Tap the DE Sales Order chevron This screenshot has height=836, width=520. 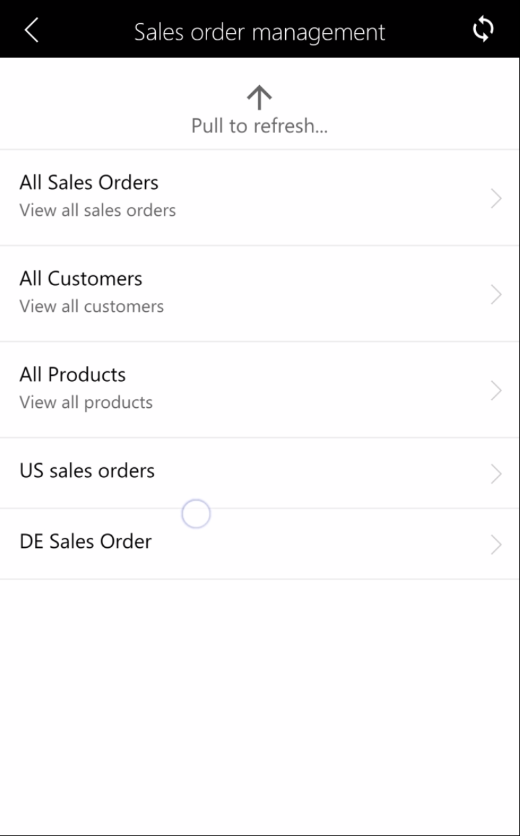pyautogui.click(x=497, y=544)
